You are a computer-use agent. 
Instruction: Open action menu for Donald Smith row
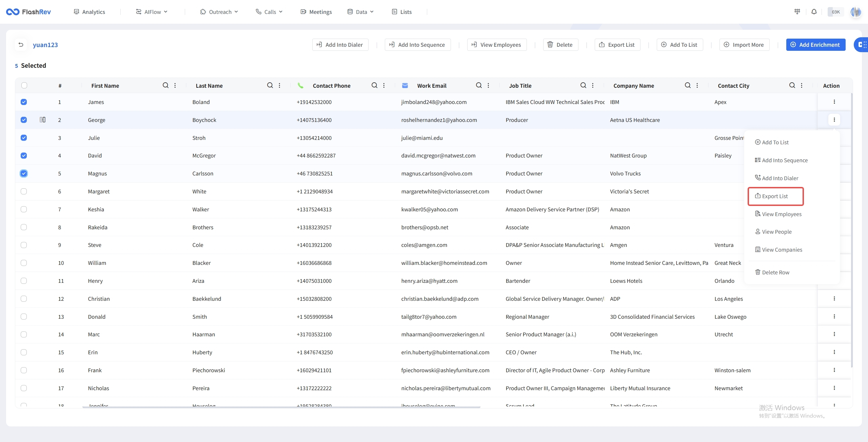click(x=834, y=316)
